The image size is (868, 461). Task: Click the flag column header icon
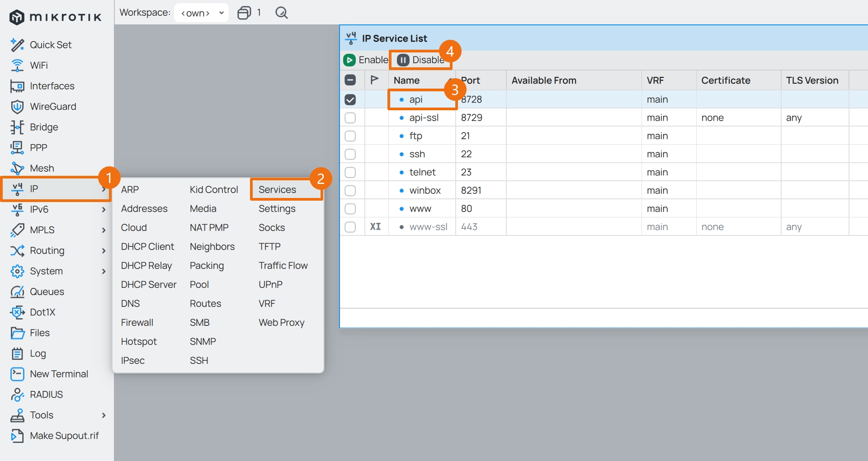point(375,80)
